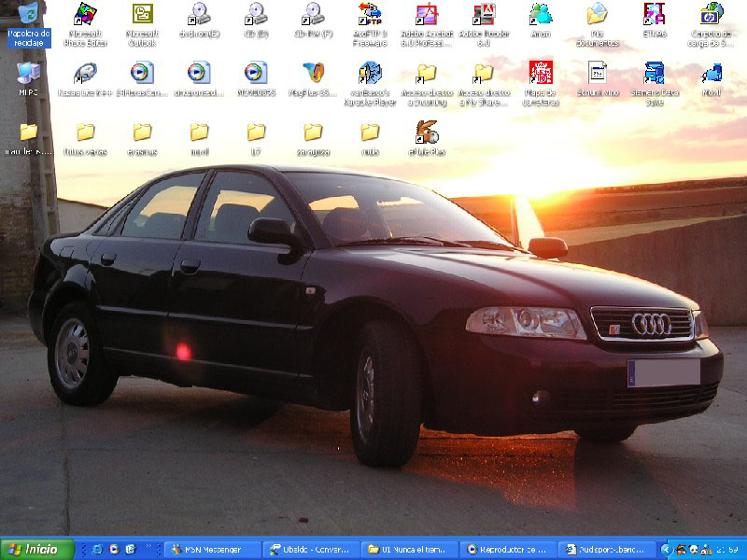747x560 pixels.
Task: Switch to the MSN Messenger taskbar window
Action: 213,550
